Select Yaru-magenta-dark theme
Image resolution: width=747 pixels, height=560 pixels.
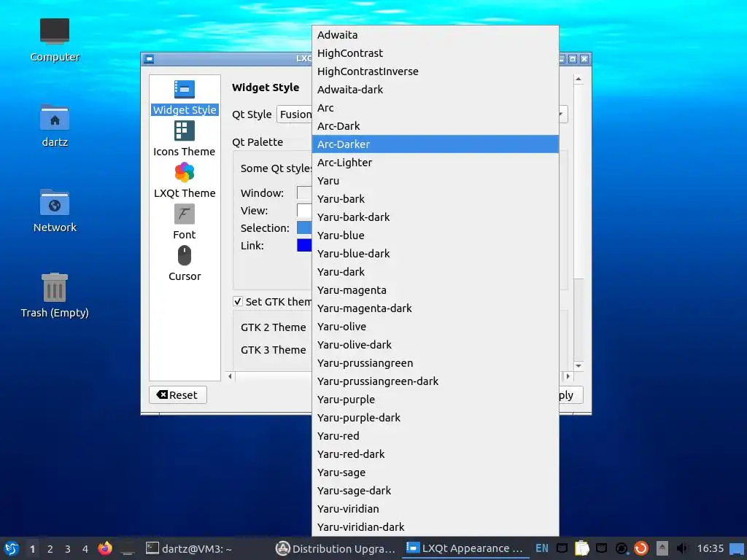pos(435,308)
